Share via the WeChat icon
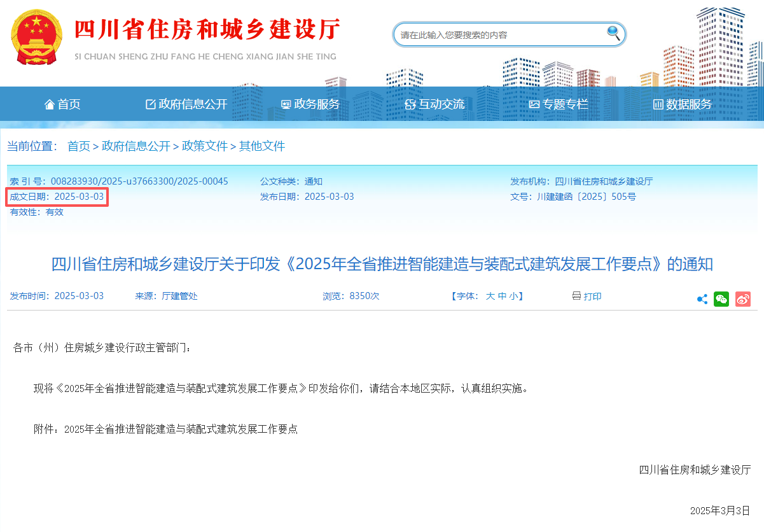This screenshot has width=764, height=532. coord(721,298)
